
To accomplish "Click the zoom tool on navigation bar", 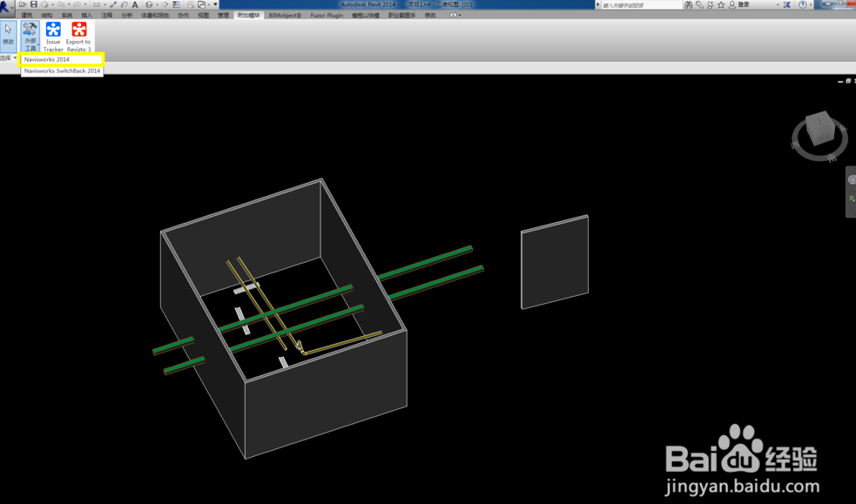I will click(x=852, y=199).
